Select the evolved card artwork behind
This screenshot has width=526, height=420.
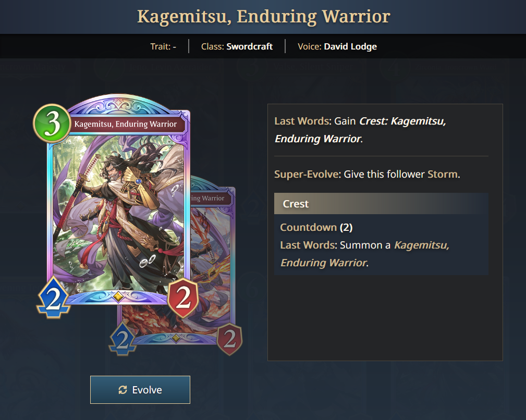pos(211,268)
